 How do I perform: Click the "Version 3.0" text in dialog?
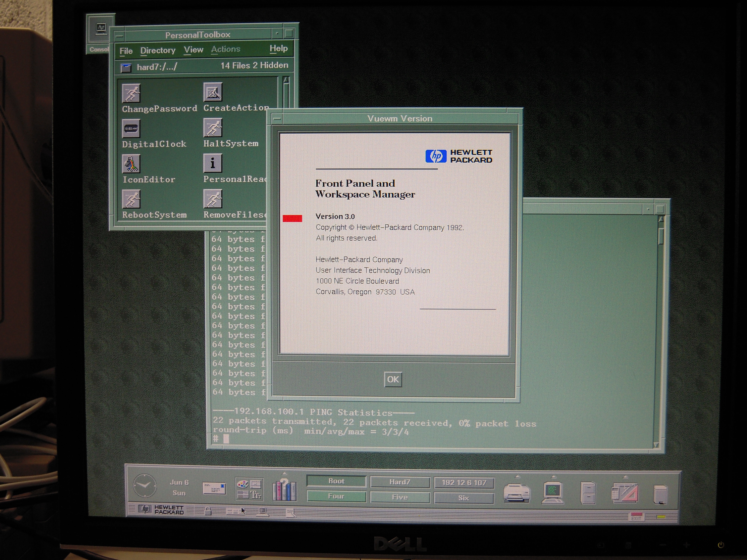tap(335, 216)
